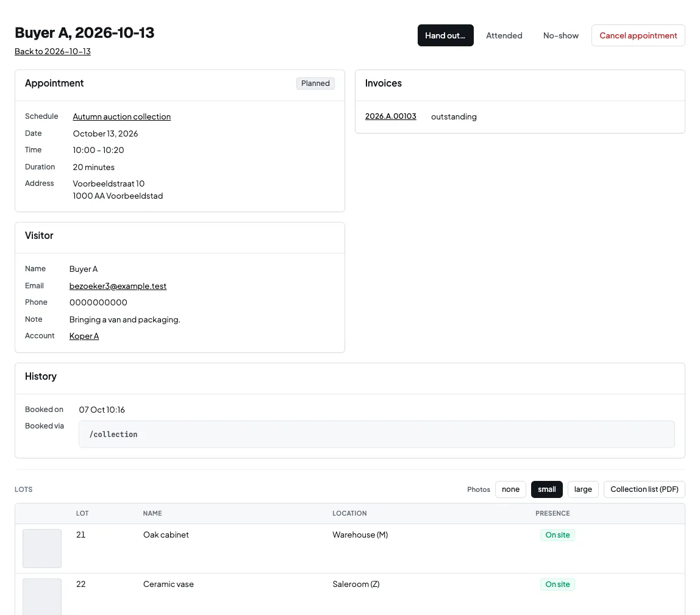
Task: Set photos size to small
Action: (x=546, y=489)
